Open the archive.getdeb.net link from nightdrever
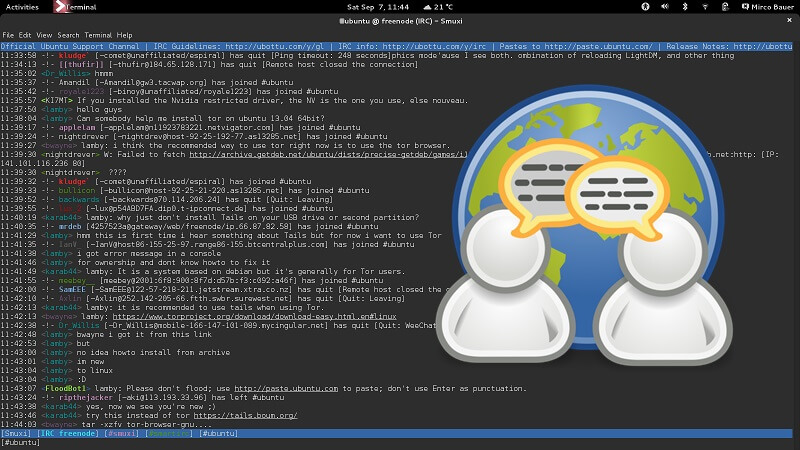Screen dimensions: 800x450 tap(328, 155)
